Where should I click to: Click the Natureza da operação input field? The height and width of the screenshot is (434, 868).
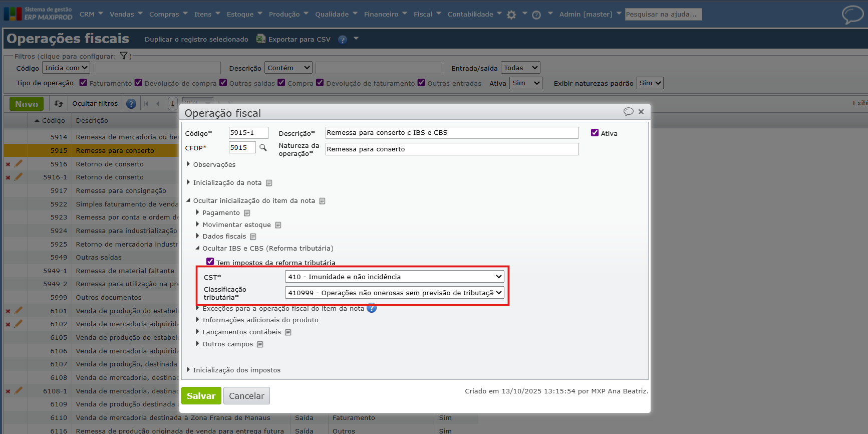pos(452,149)
